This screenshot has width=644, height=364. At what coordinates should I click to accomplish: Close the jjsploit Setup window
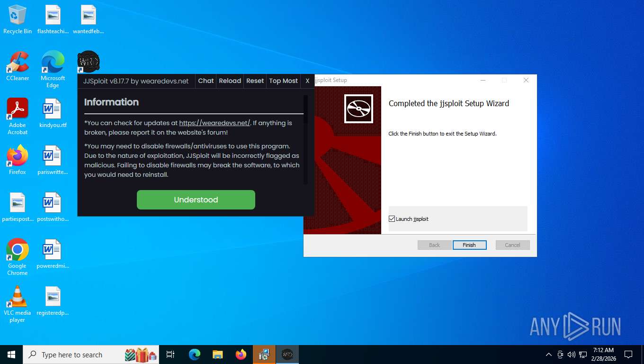pos(526,81)
